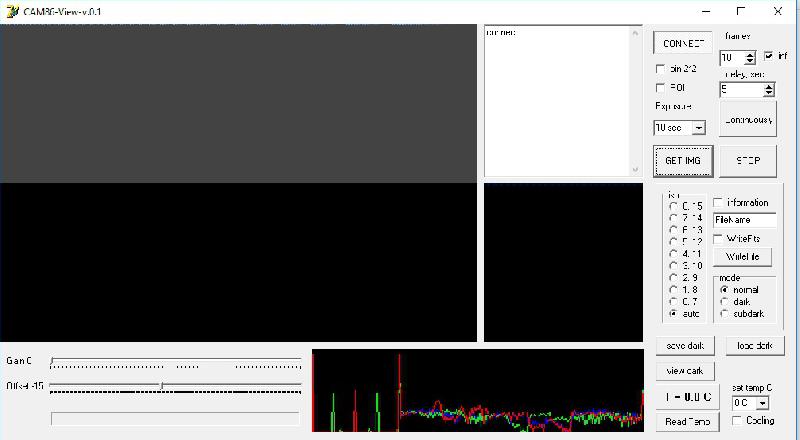
Task: Start Continuously capture mode
Action: (x=748, y=120)
